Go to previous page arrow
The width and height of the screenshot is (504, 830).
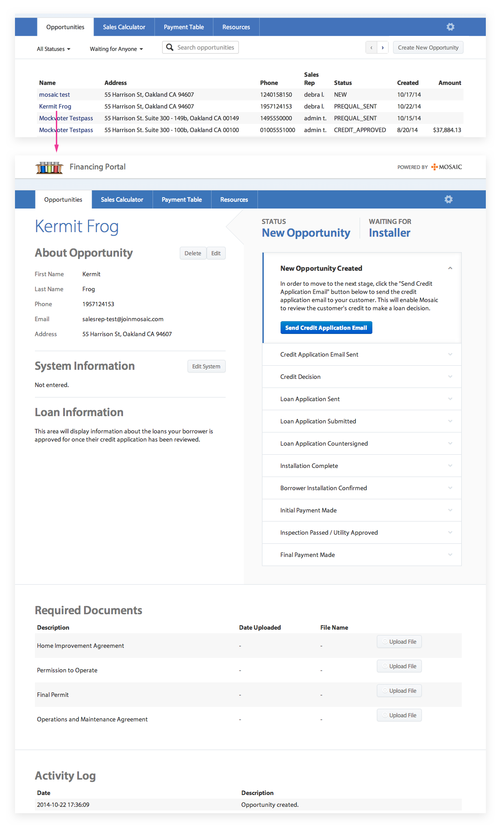(371, 47)
